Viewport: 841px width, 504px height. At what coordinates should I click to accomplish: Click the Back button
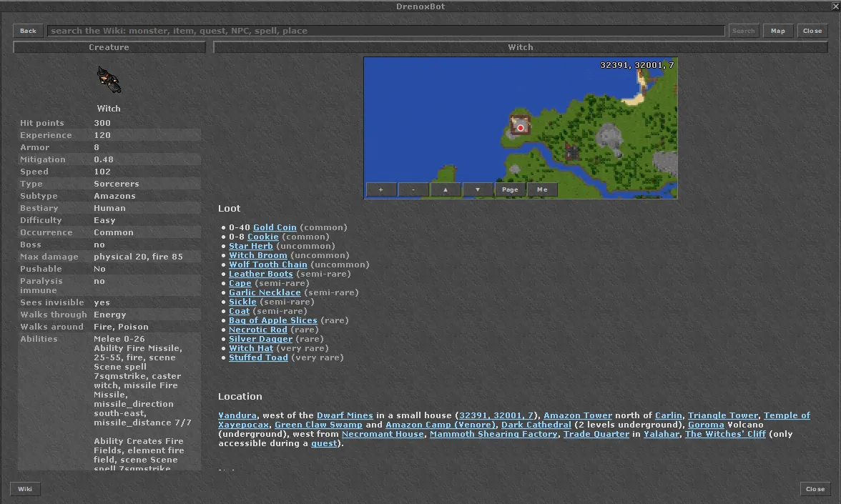[x=28, y=31]
